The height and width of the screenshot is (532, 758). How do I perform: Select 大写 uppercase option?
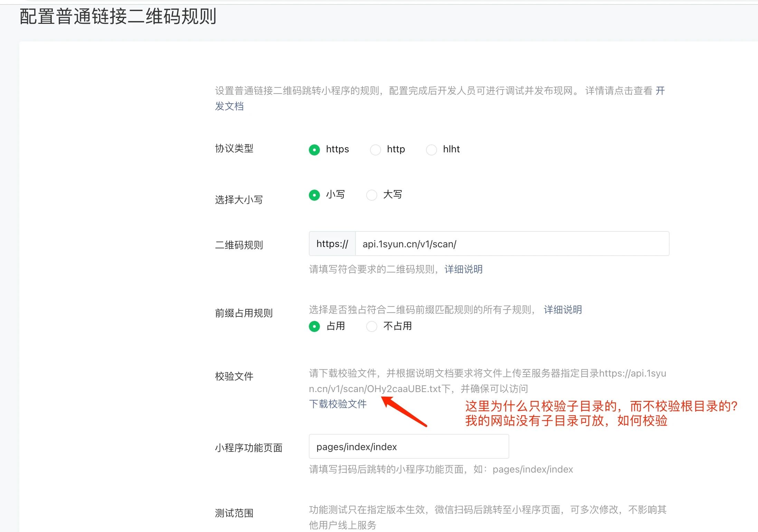point(371,195)
